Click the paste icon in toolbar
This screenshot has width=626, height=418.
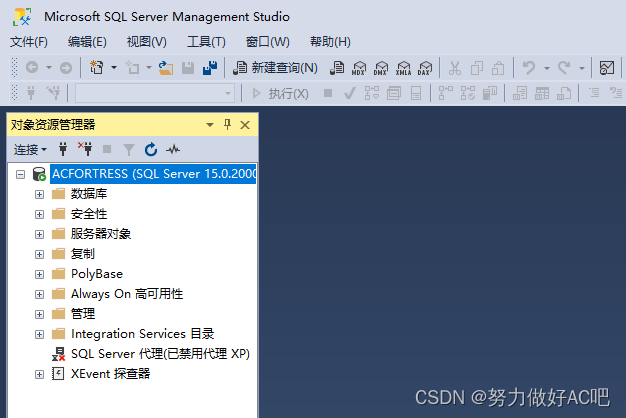coord(498,68)
